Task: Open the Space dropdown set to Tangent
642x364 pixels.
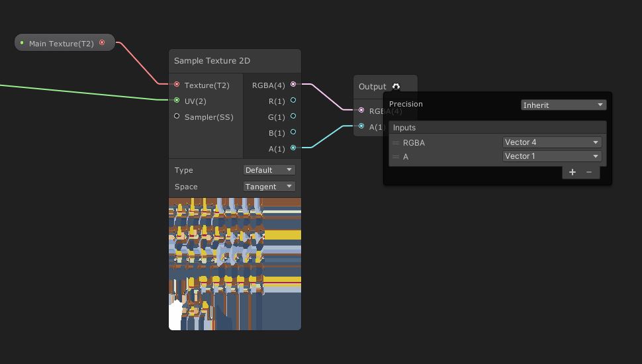Action: pos(269,187)
